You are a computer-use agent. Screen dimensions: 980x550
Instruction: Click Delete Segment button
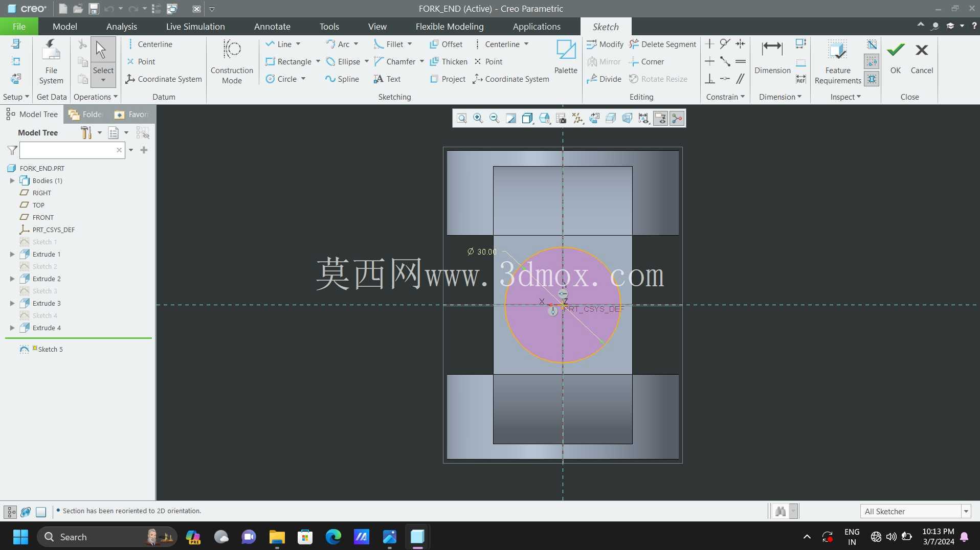(662, 44)
